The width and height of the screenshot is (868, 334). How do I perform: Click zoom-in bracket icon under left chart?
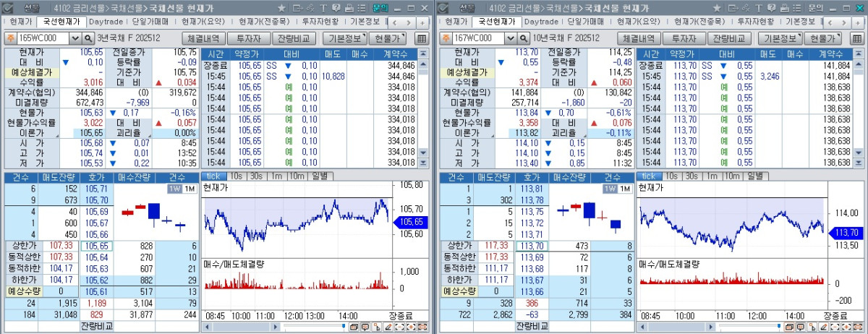(x=410, y=327)
